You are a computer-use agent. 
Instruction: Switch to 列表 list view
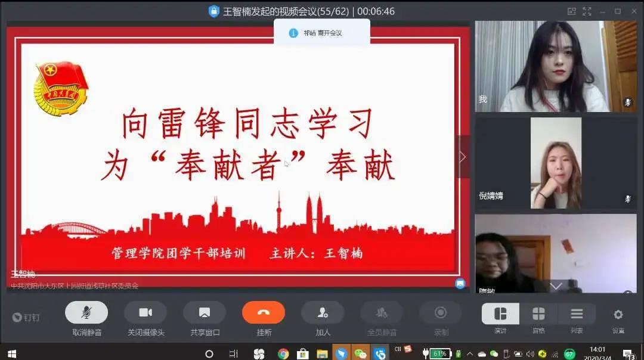pyautogui.click(x=577, y=314)
